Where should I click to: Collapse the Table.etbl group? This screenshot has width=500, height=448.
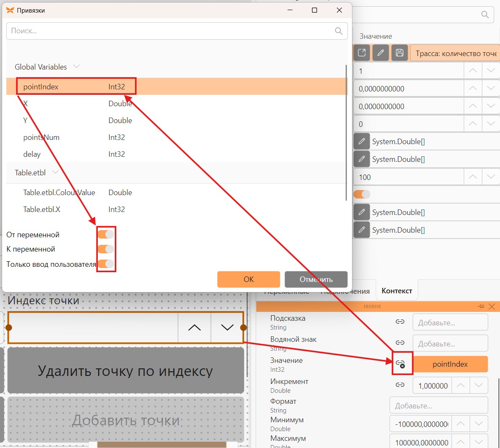55,172
